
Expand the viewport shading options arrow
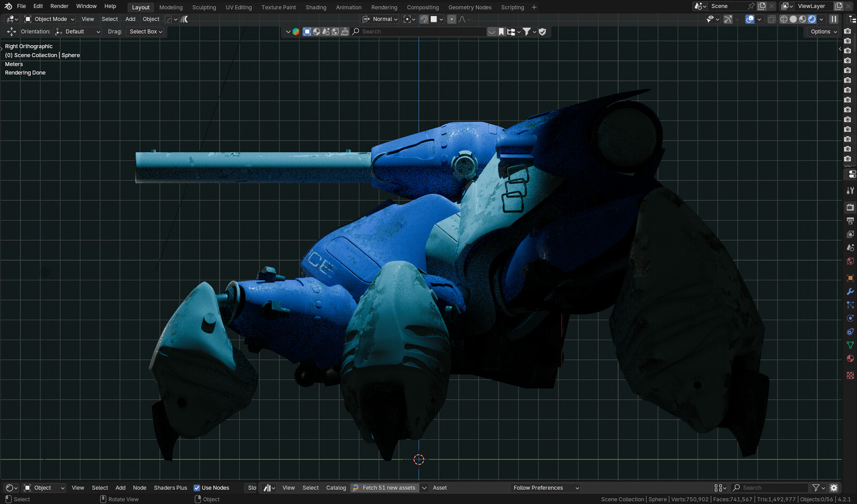point(822,19)
